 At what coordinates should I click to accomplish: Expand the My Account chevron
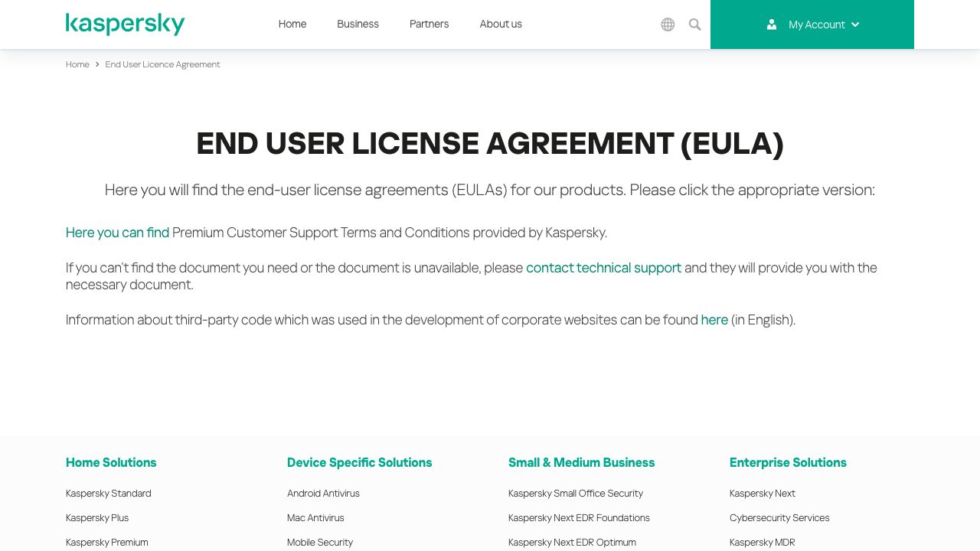855,24
